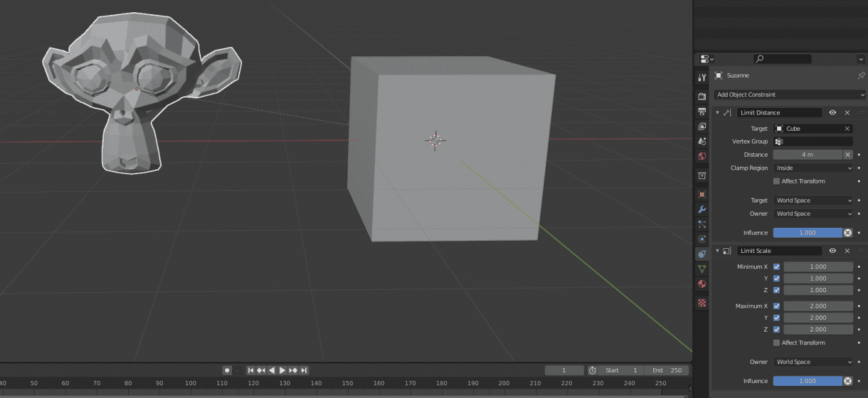Clear the Distance value using its X button
Image resolution: width=868 pixels, height=398 pixels.
click(847, 155)
